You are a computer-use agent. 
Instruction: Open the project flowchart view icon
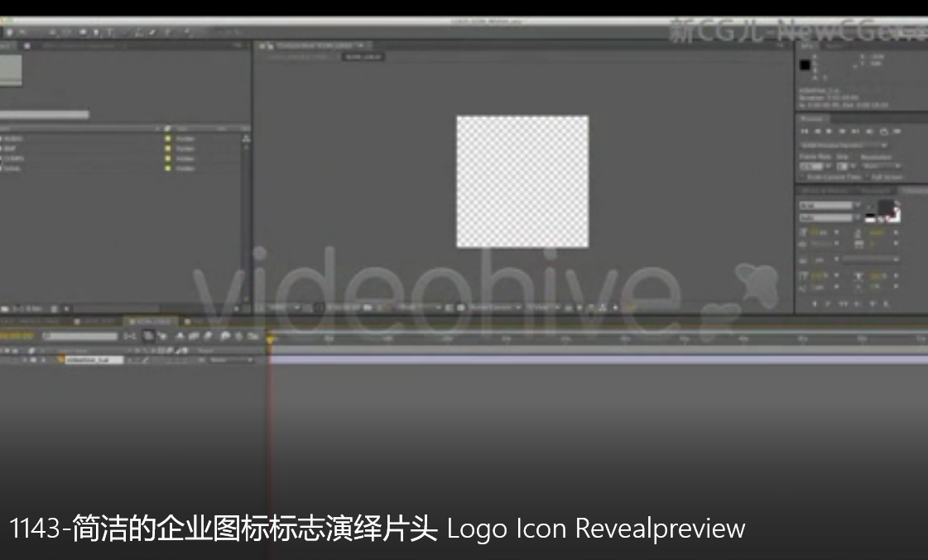[x=246, y=138]
